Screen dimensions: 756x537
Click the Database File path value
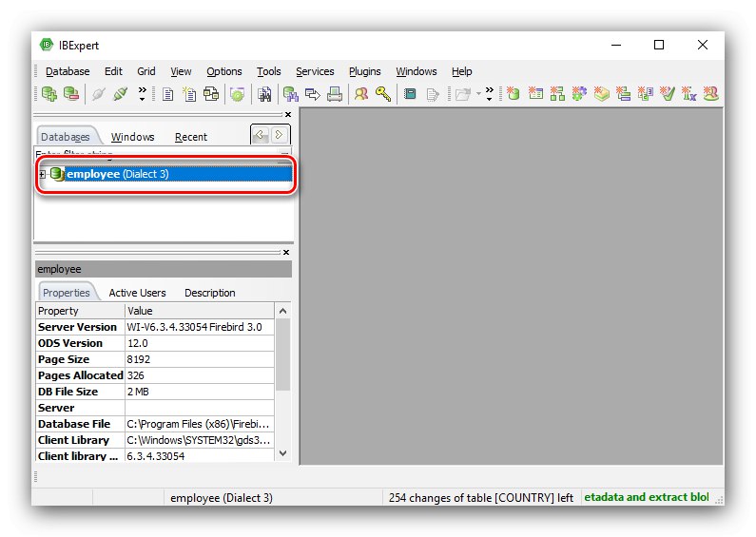tap(200, 424)
